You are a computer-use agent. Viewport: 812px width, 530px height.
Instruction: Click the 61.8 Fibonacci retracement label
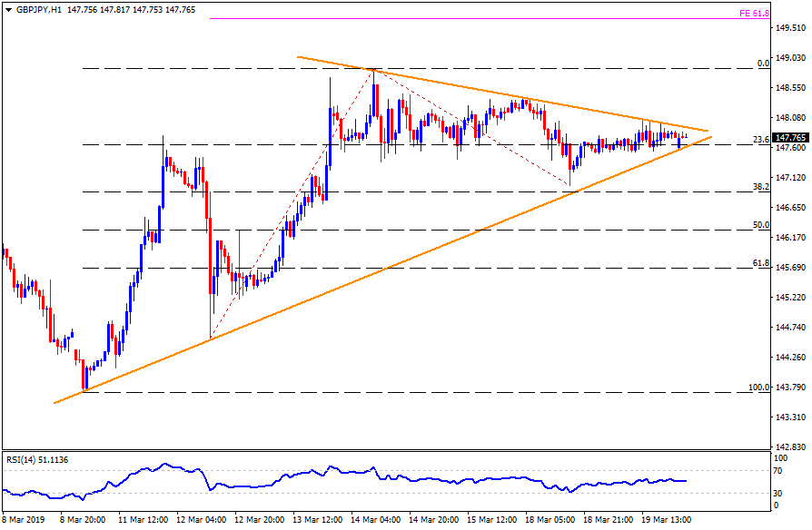(760, 262)
